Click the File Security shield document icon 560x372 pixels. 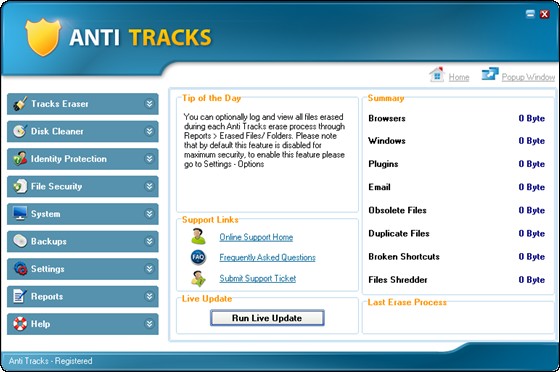(x=20, y=186)
